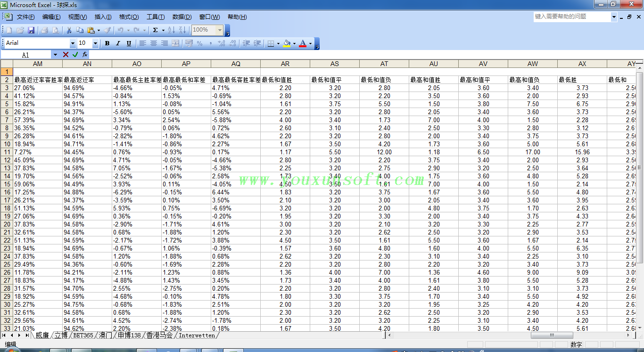The width and height of the screenshot is (644, 352).
Task: Click the AutoSum sigma icon
Action: click(155, 30)
